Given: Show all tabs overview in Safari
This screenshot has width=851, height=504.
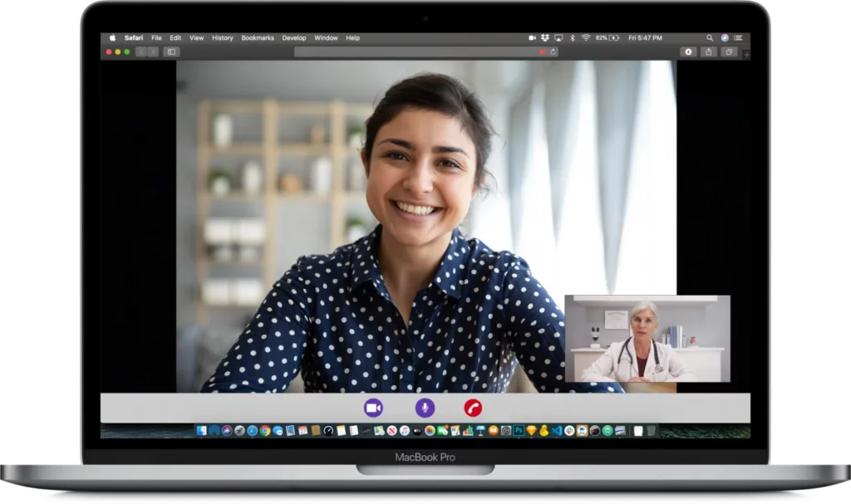Looking at the screenshot, I should click(x=729, y=51).
